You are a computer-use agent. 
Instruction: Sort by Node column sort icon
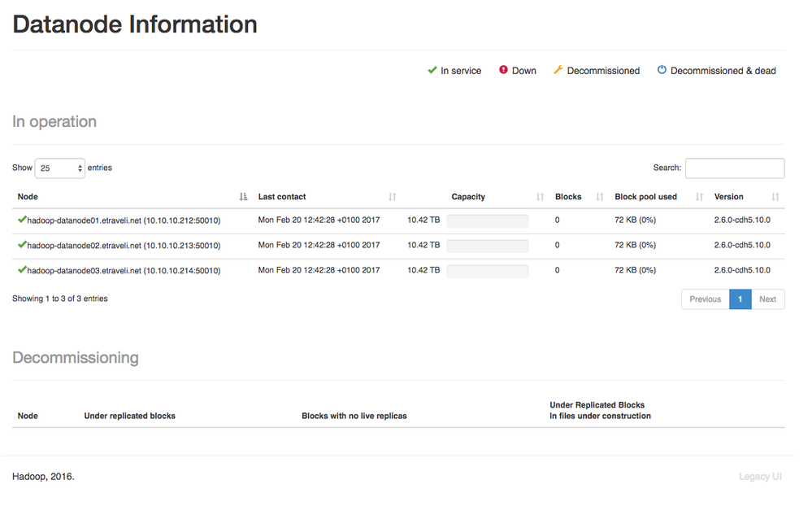(x=243, y=197)
